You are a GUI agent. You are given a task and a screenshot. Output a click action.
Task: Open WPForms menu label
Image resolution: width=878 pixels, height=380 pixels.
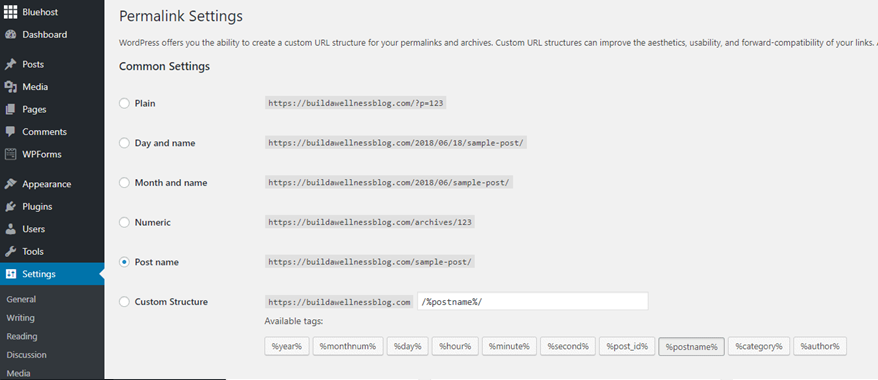pos(42,154)
